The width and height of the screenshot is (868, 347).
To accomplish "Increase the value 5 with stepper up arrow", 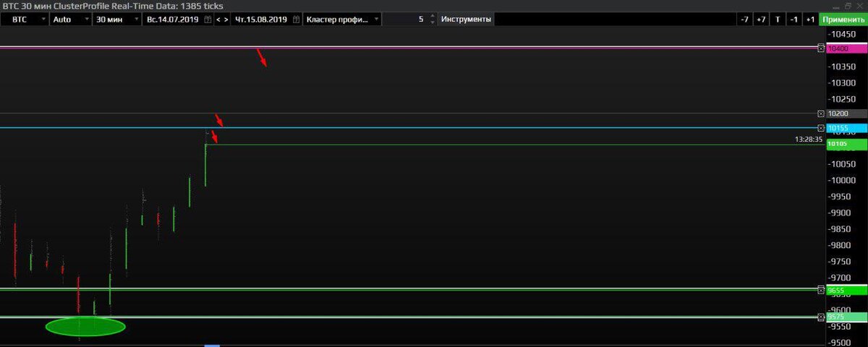I will coord(433,17).
